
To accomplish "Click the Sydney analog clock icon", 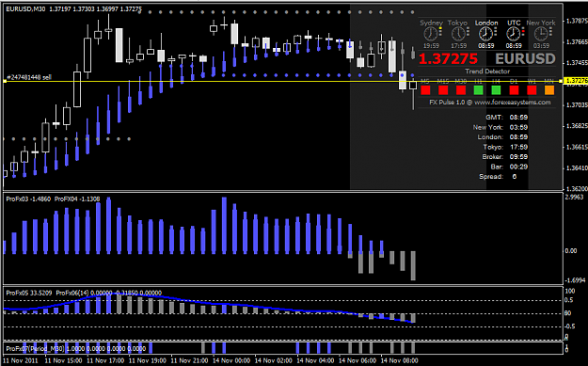I will [x=431, y=35].
